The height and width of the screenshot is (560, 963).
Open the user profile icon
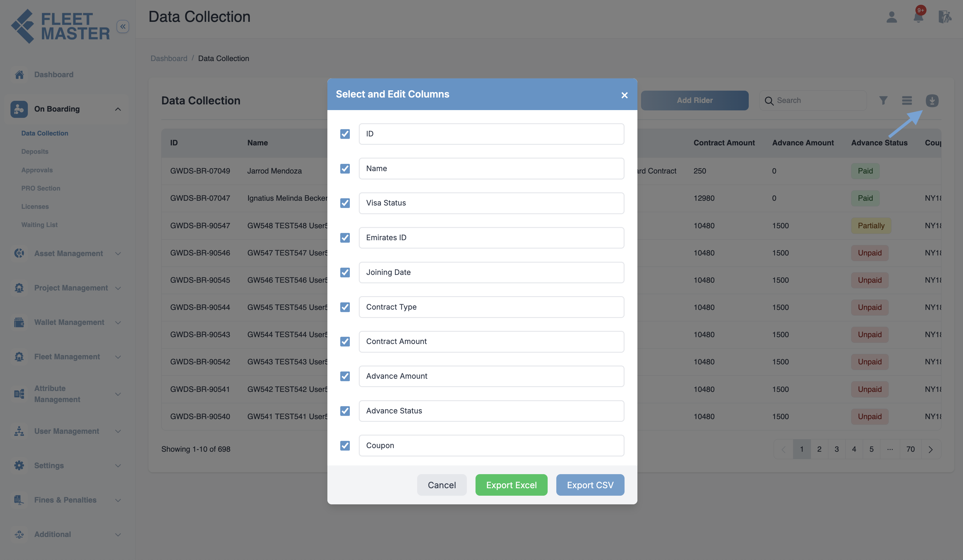click(x=891, y=17)
